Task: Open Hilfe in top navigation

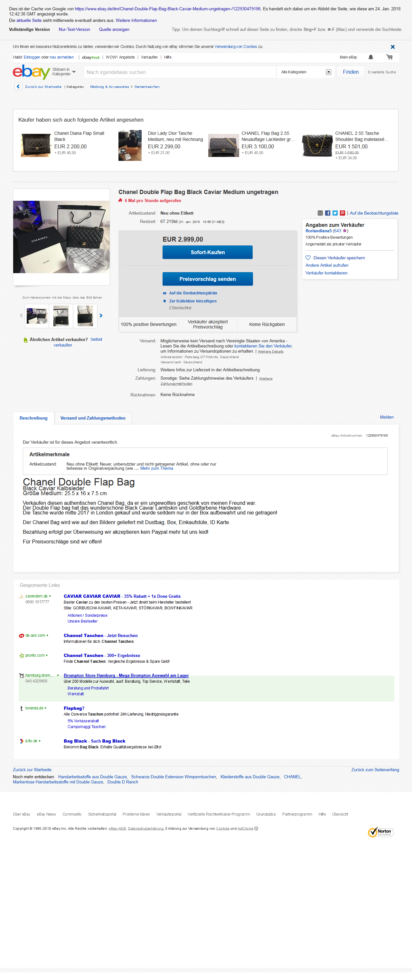Action: click(x=168, y=58)
